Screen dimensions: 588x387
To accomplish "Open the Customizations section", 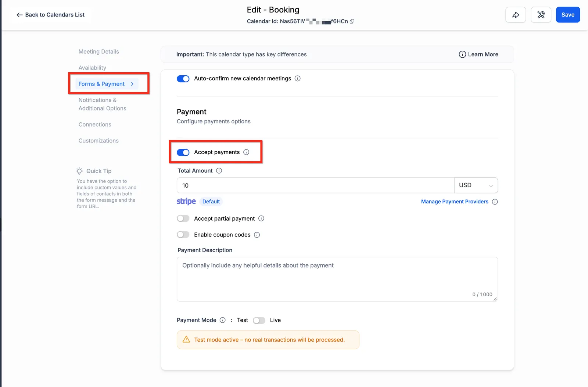I will 98,141.
